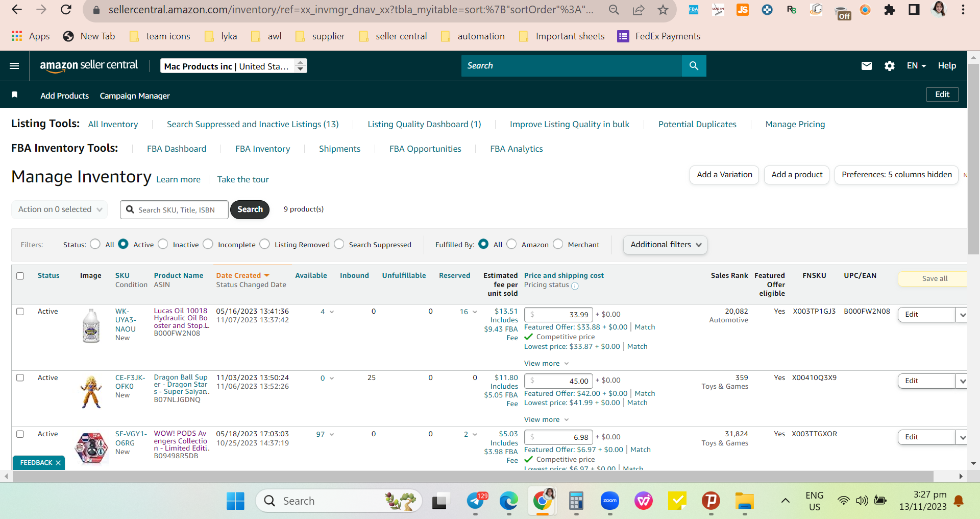Click the Apps grid icon in bookmarks bar
980x519 pixels.
click(x=17, y=36)
